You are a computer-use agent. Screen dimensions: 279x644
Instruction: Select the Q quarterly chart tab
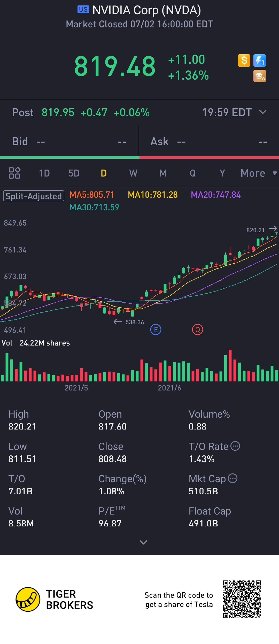coord(193,173)
